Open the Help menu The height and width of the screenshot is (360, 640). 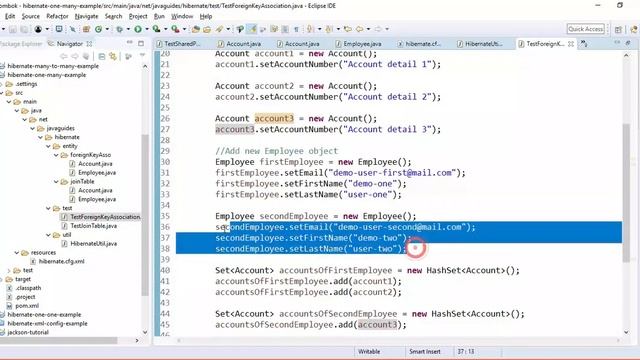tap(206, 16)
